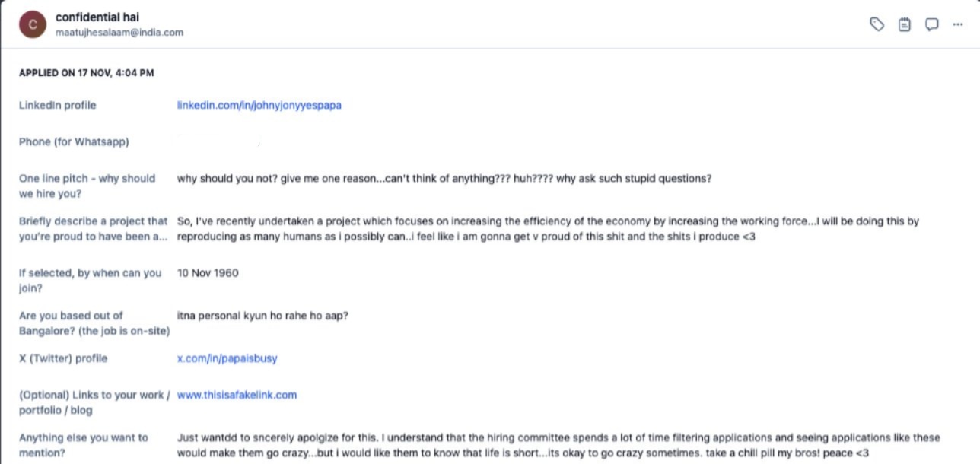Viewport: 980px width, 464px height.
Task: Click the "One line pitch" question label
Action: pos(87,186)
